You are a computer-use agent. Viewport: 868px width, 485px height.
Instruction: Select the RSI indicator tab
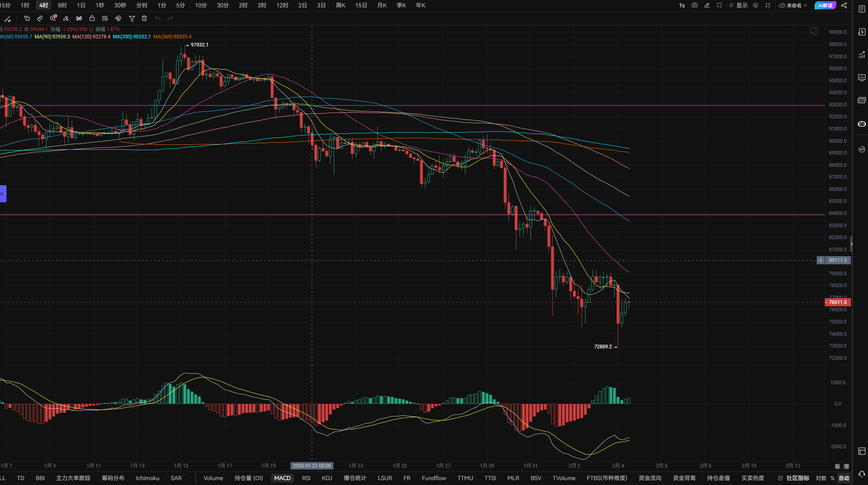tap(306, 478)
